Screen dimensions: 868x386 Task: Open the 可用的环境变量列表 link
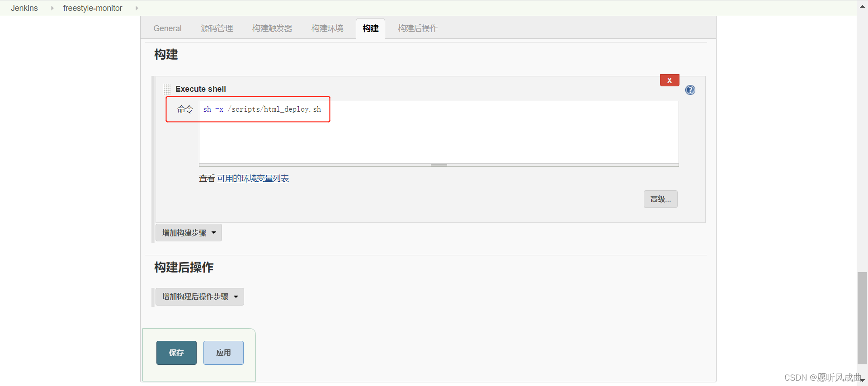pyautogui.click(x=253, y=179)
